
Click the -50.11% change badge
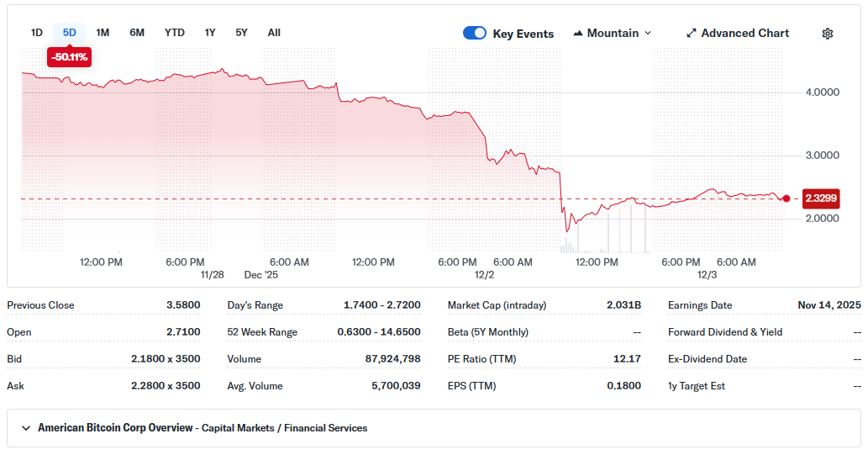tap(70, 56)
